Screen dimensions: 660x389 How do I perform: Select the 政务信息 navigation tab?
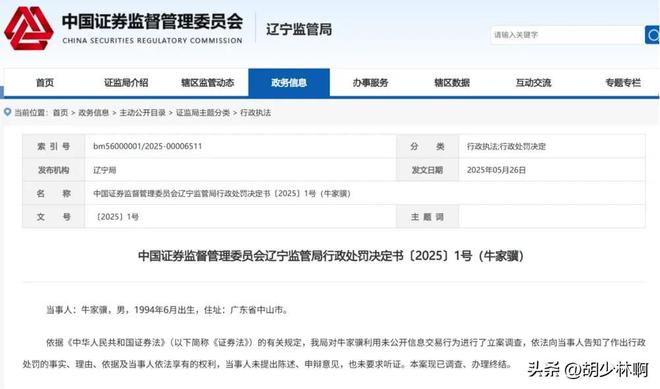(x=289, y=83)
